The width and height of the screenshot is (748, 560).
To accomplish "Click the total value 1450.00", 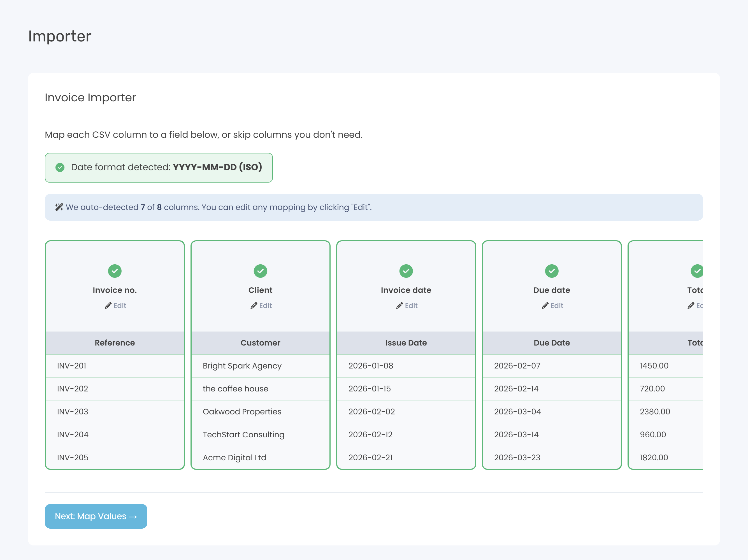I will click(666, 366).
